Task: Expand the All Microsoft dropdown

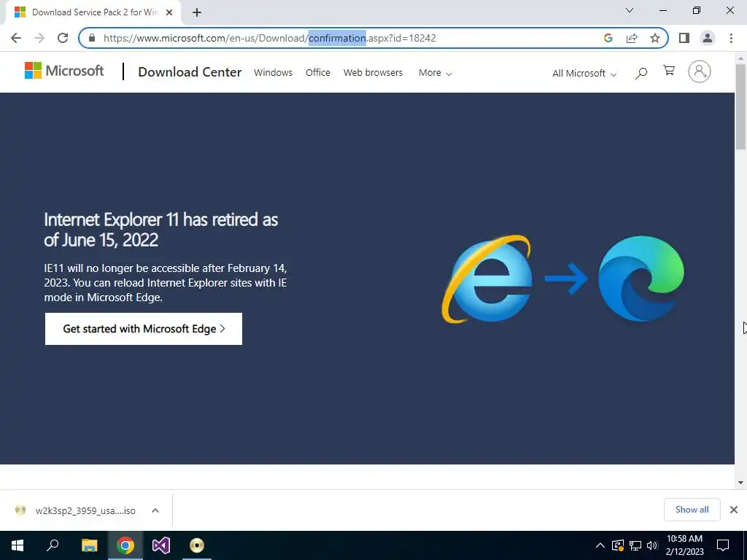Action: point(584,74)
